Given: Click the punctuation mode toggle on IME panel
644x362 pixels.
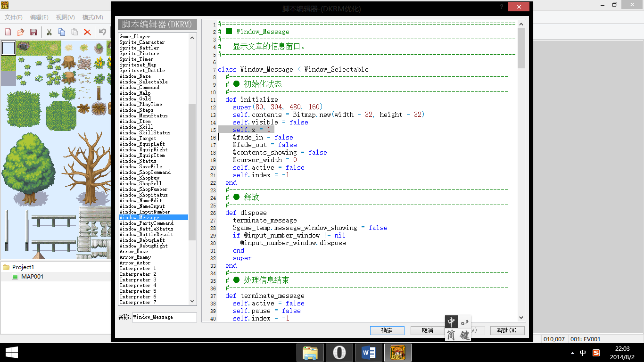Looking at the screenshot, I should click(x=464, y=322).
